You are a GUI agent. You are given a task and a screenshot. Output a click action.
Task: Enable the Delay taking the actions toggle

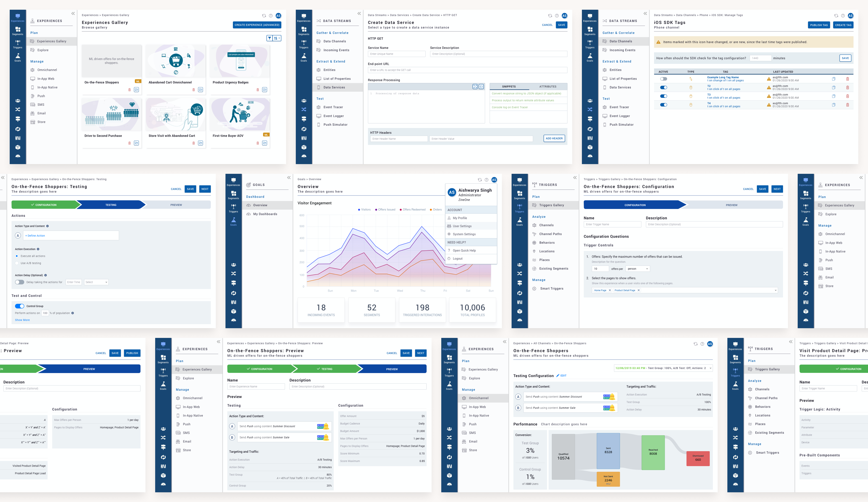point(20,282)
